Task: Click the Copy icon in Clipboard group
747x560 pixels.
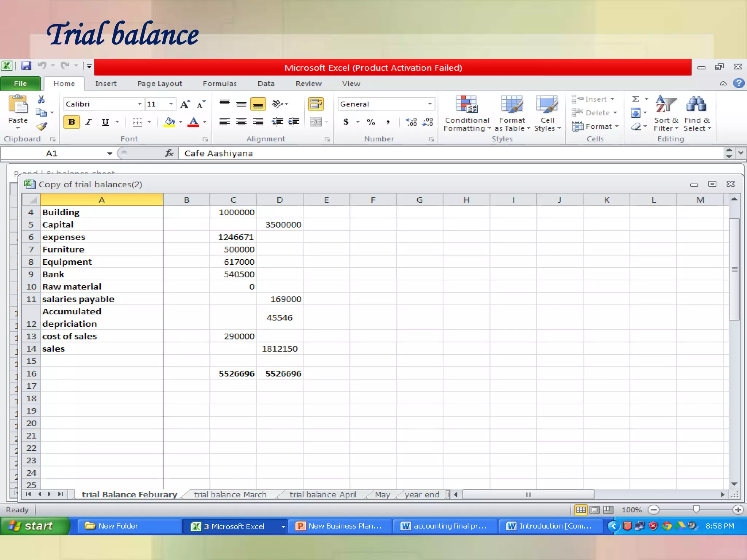Action: (x=41, y=113)
